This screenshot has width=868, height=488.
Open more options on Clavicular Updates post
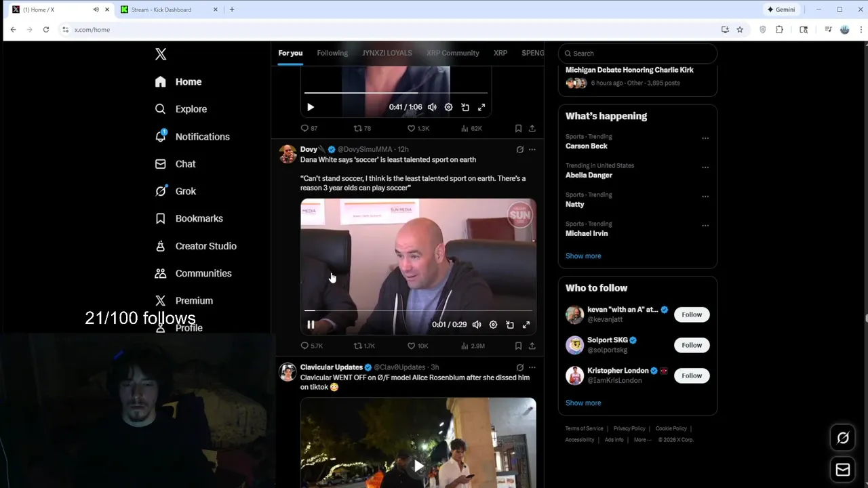coord(532,367)
